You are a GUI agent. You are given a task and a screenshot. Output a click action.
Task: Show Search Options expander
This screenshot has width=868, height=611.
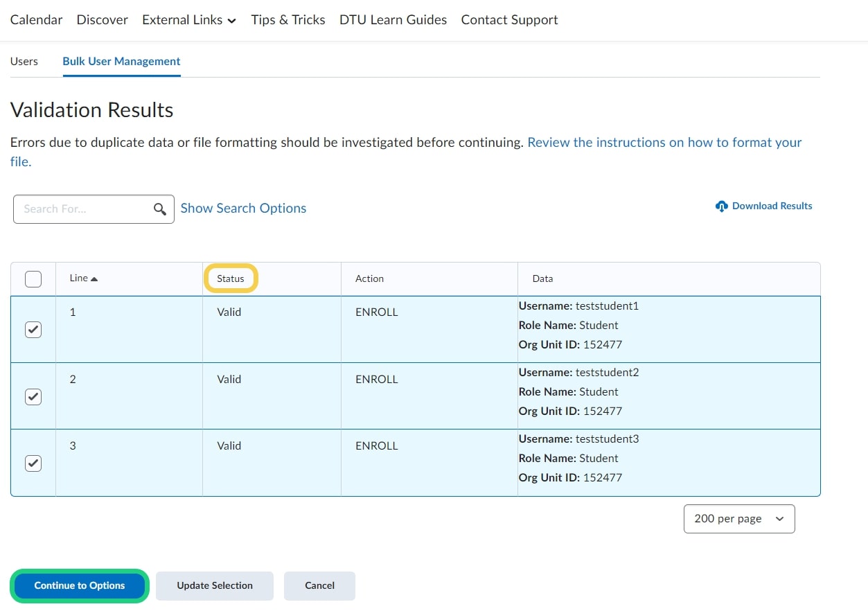click(243, 209)
